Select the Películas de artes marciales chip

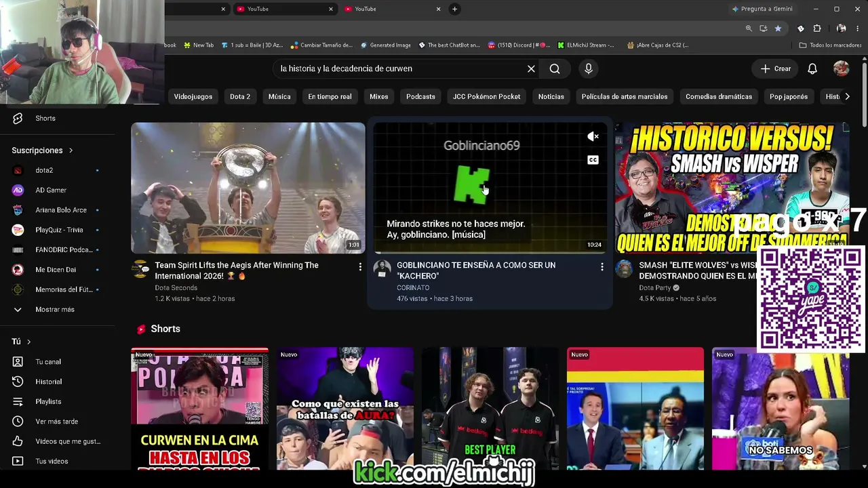[x=625, y=97]
